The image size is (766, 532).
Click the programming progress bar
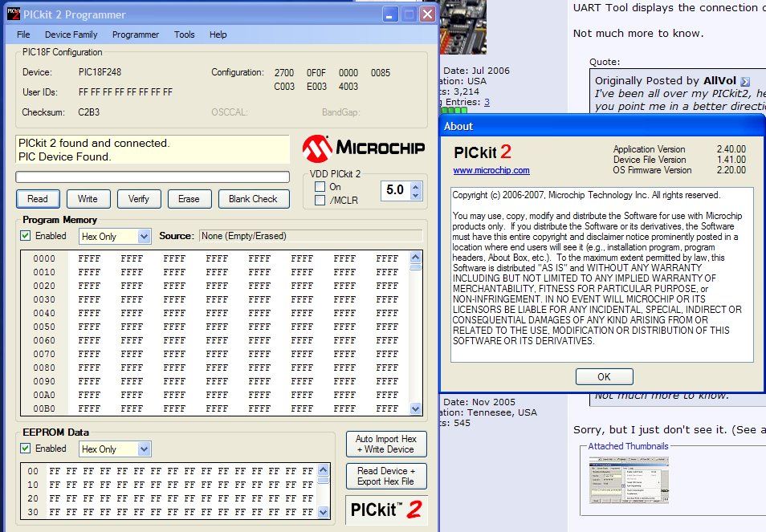click(x=153, y=177)
